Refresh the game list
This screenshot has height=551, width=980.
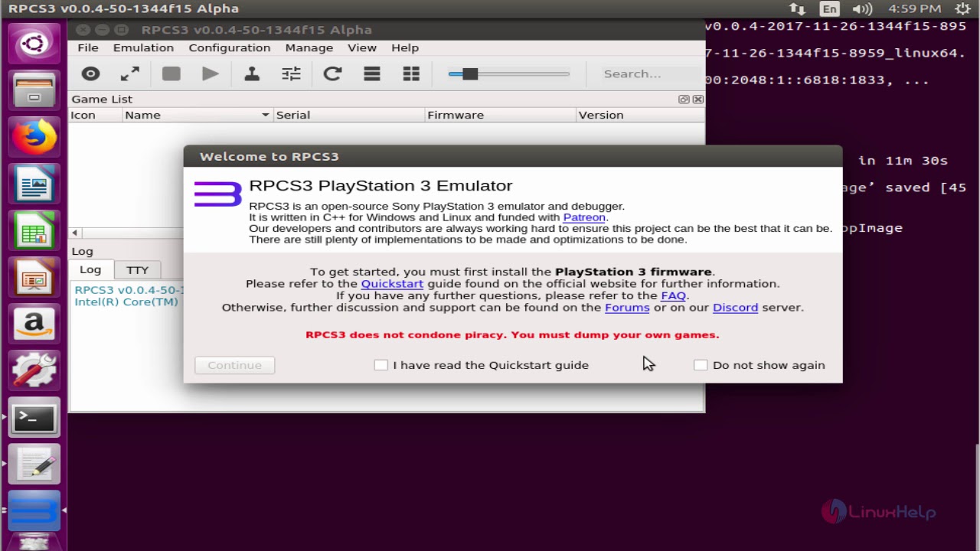click(x=332, y=73)
